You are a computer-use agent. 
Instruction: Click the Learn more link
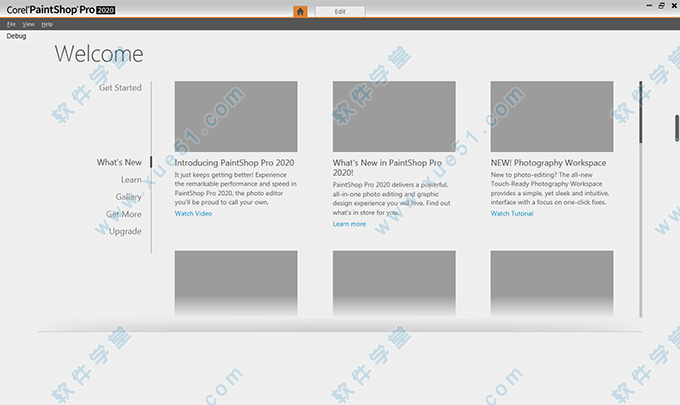pyautogui.click(x=349, y=224)
